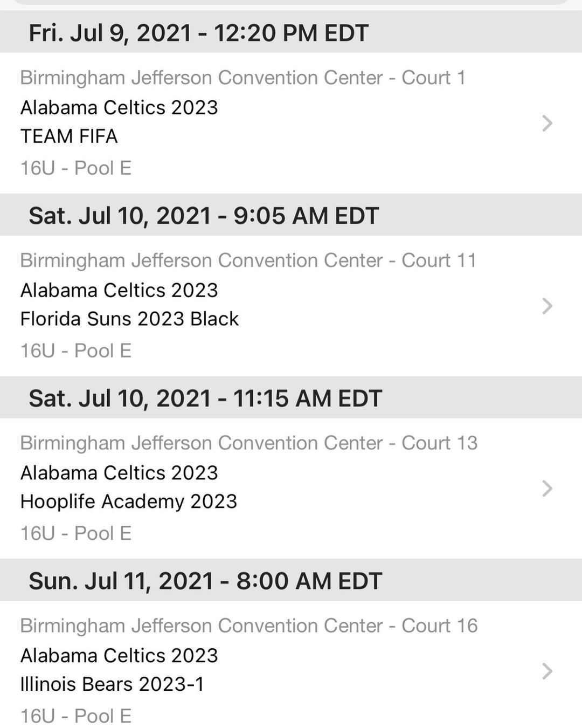Select the Fri. Jul 9, 12:20 PM header
This screenshot has width=582, height=728.
[198, 33]
